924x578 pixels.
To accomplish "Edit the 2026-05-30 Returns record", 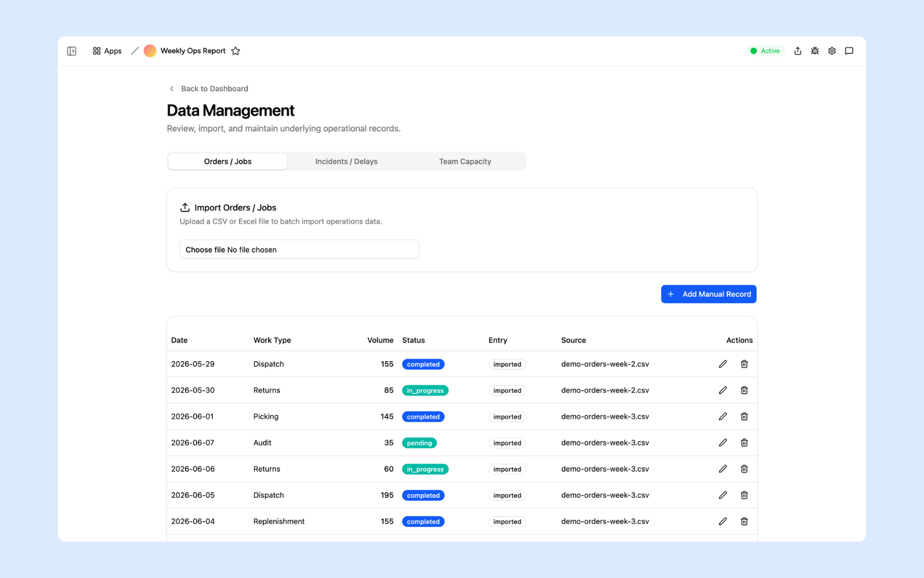I will point(723,390).
